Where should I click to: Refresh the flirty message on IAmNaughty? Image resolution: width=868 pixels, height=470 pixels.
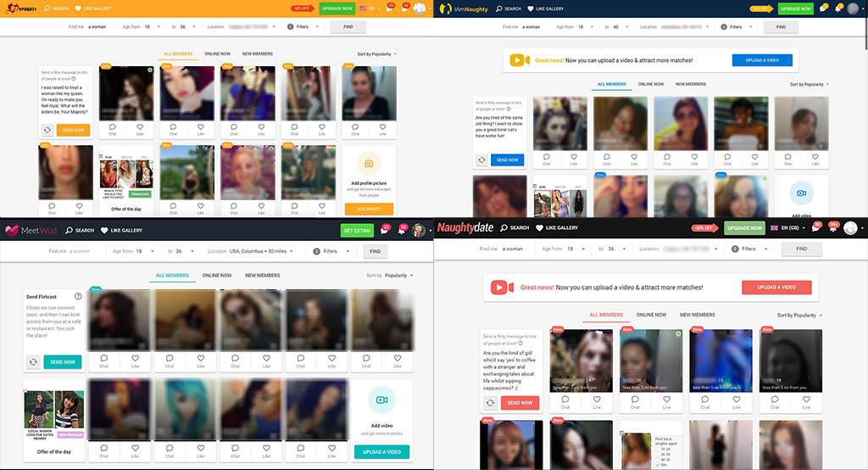[481, 159]
